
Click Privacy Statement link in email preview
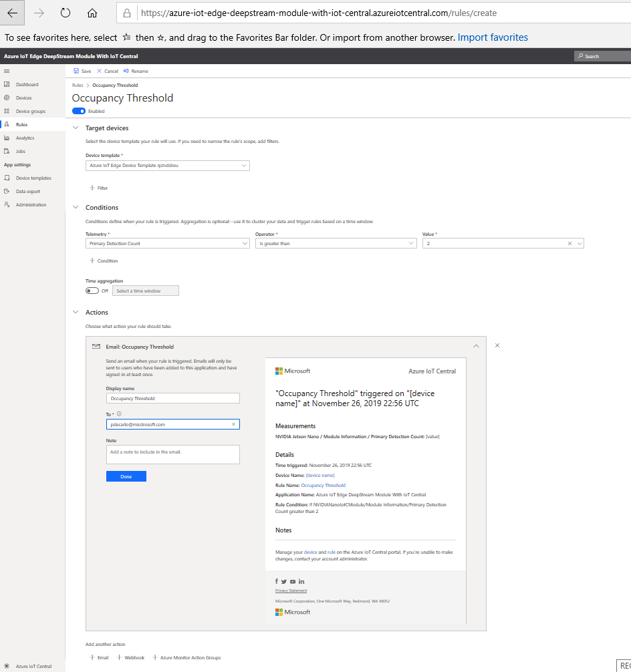(x=291, y=591)
